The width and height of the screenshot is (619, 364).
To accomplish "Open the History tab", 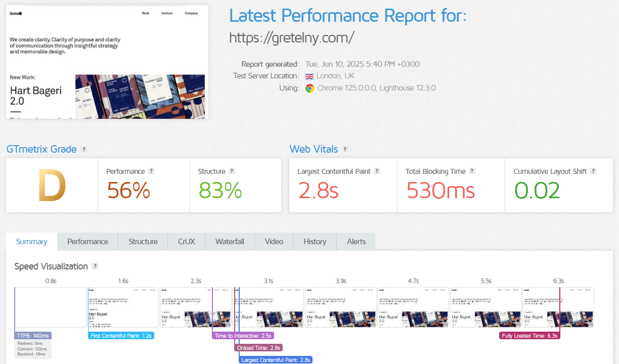I will point(315,242).
